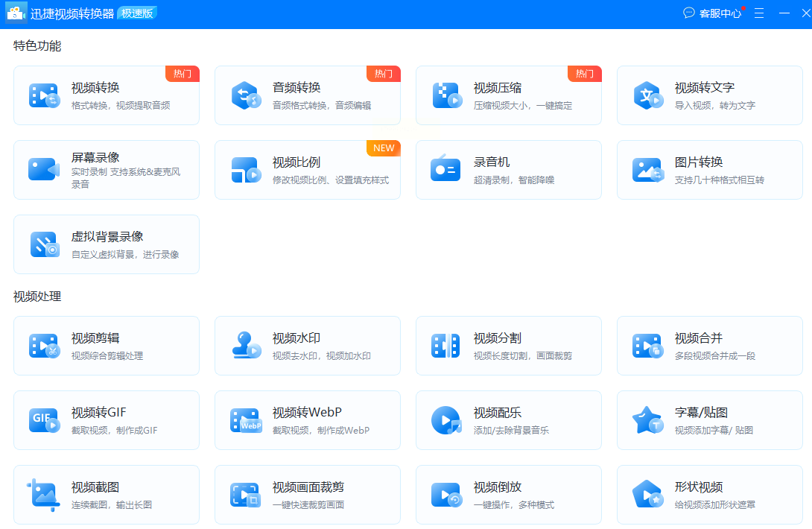This screenshot has height=529, width=812.
Task: Open the 视频转换 feature icon
Action: 45,95
